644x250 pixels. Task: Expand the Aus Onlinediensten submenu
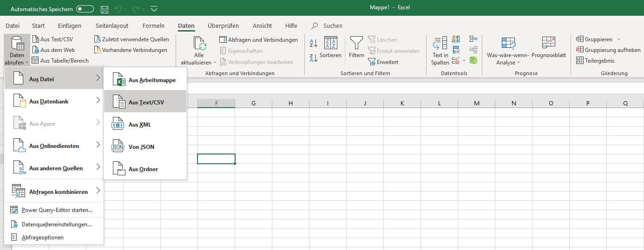[x=53, y=146]
